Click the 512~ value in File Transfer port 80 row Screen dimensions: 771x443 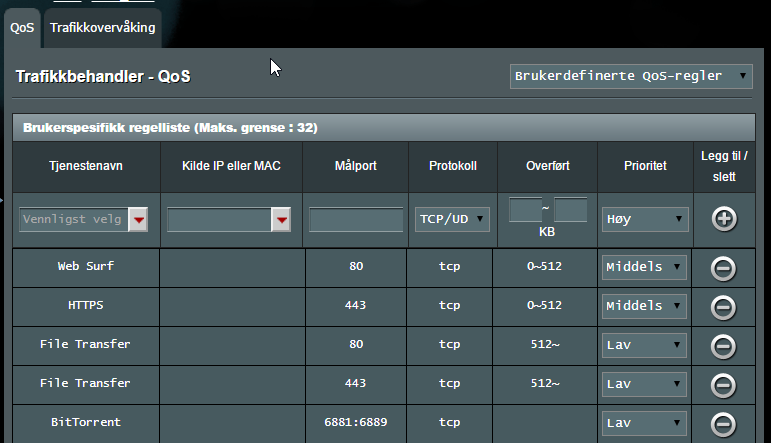(x=545, y=344)
